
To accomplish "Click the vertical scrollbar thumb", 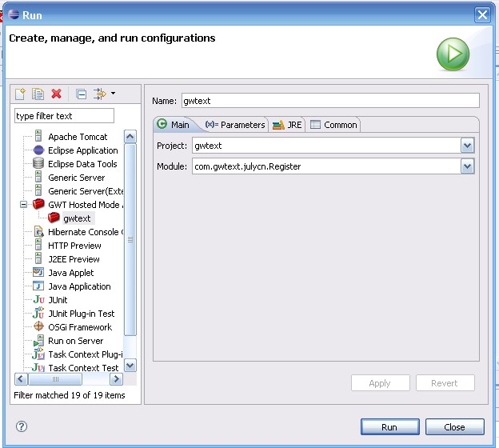I will point(130,239).
